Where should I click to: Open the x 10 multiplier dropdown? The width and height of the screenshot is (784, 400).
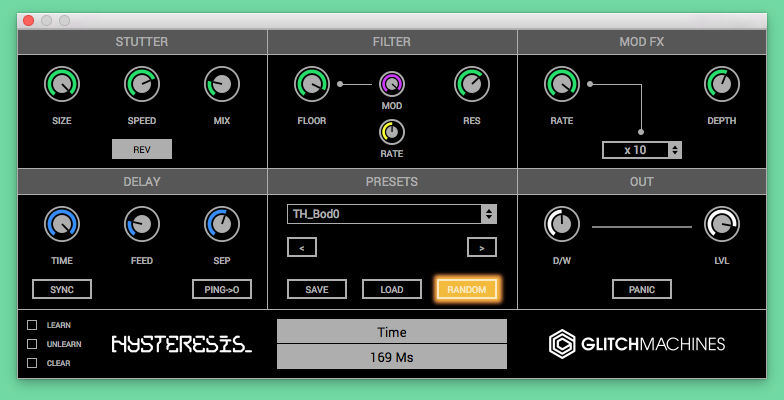click(642, 150)
